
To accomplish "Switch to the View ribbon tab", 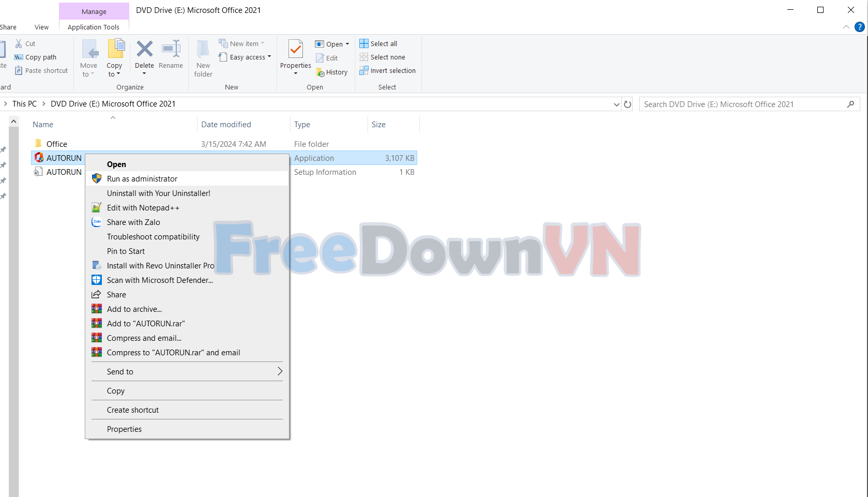I will click(41, 27).
